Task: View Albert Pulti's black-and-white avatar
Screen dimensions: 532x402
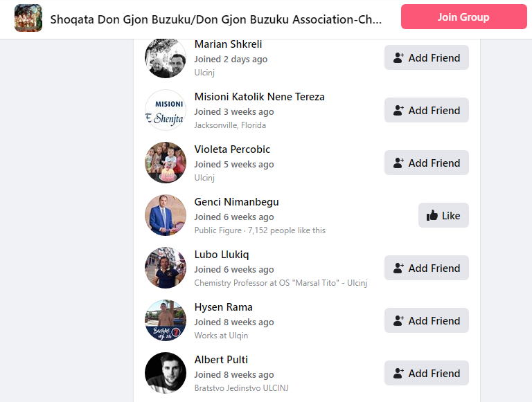Action: click(166, 373)
